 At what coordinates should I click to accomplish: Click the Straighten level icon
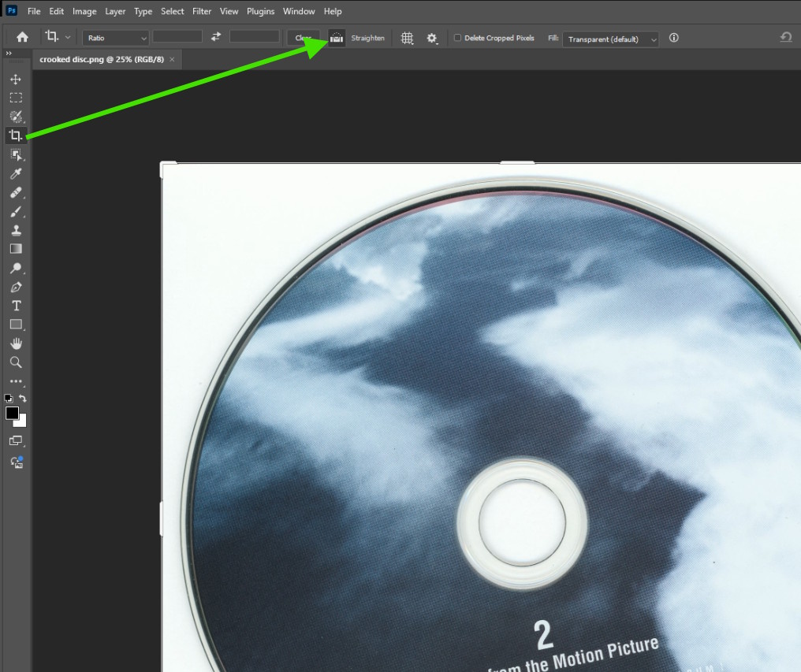coord(337,38)
